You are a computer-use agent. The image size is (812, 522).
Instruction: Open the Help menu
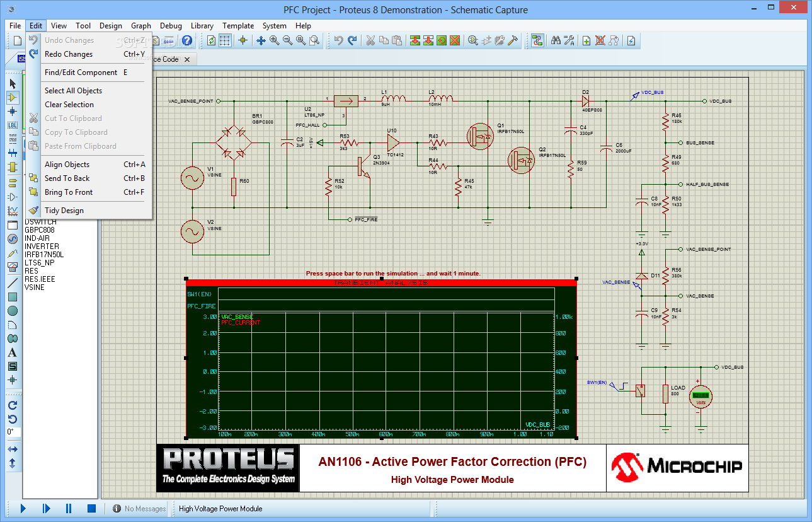[303, 26]
